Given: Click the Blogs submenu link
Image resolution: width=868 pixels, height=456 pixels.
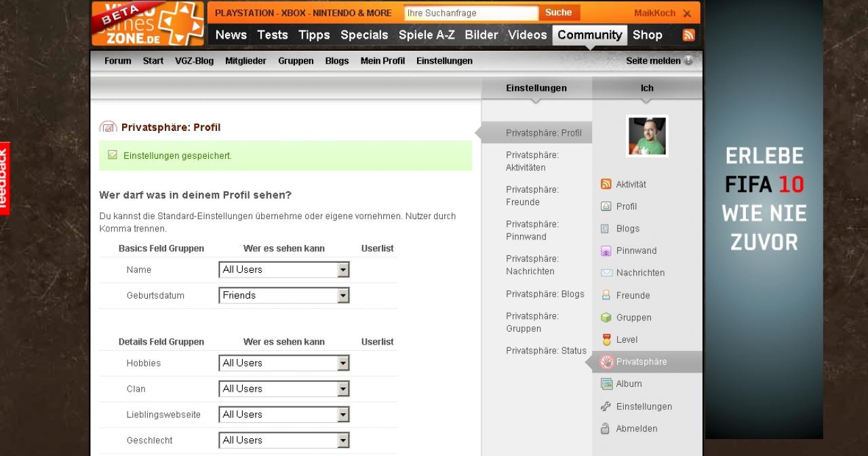Looking at the screenshot, I should (x=337, y=61).
